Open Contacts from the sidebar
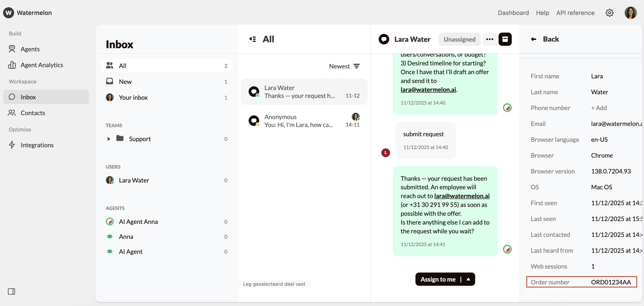The height and width of the screenshot is (306, 644). 33,113
